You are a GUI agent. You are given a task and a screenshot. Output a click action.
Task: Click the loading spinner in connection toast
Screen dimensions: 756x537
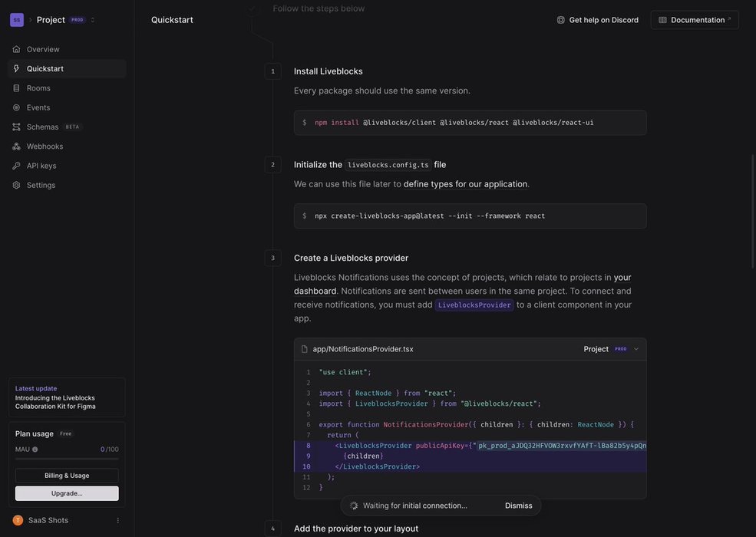[x=353, y=506]
